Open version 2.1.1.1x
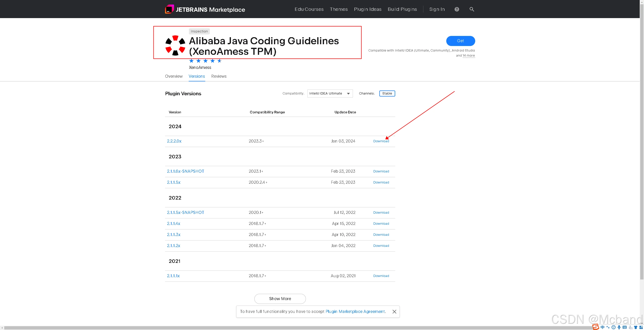Screen dimensions: 644x330 [x=173, y=276]
